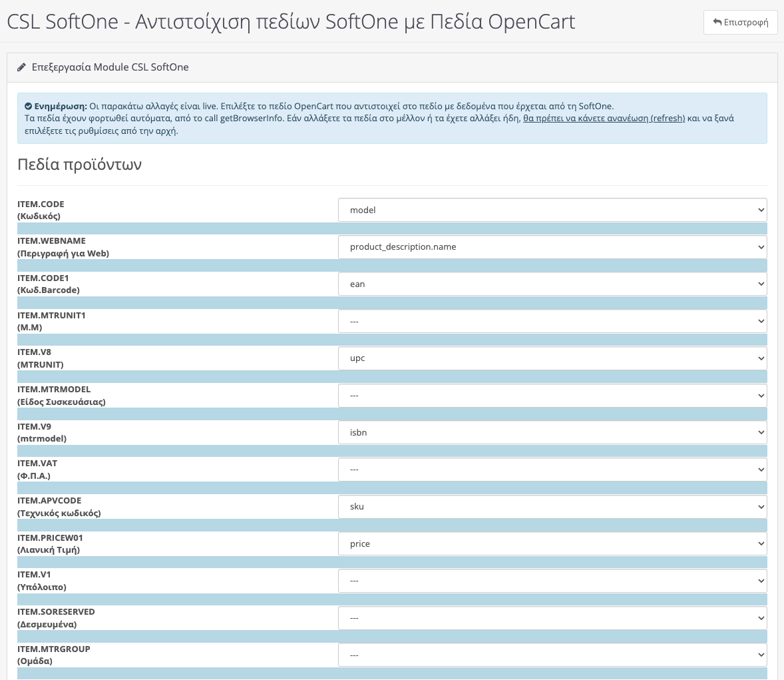Click the ITEM.MTRMODEL (Είδος Συσκευάσιας) label
The image size is (784, 680).
(61, 396)
